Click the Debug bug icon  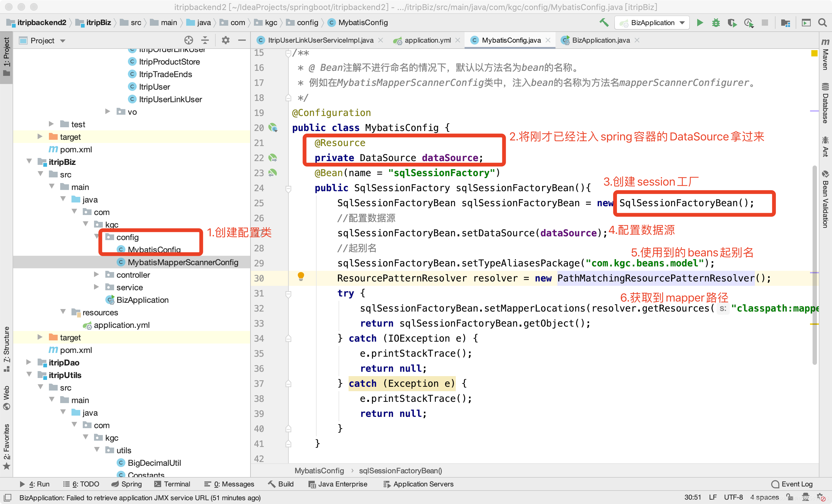(715, 23)
